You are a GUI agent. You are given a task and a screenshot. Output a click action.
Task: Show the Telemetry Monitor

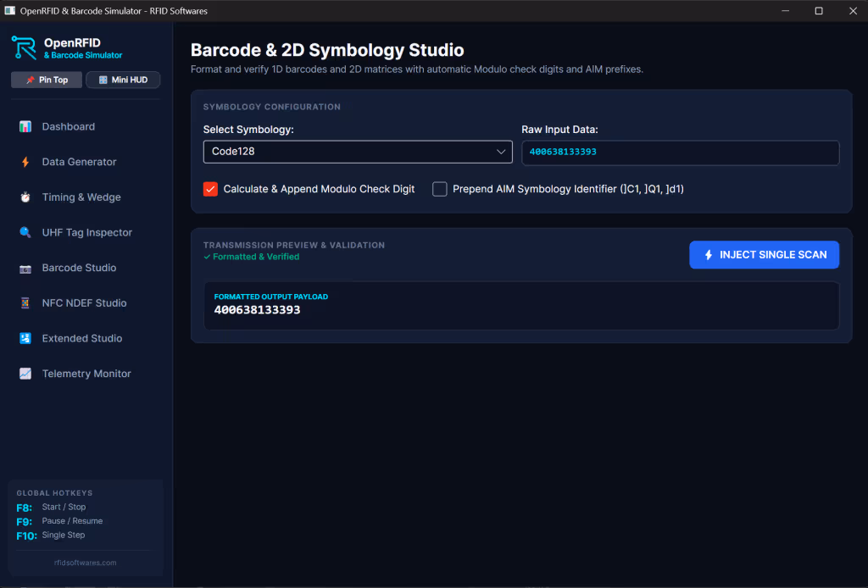[x=86, y=374]
